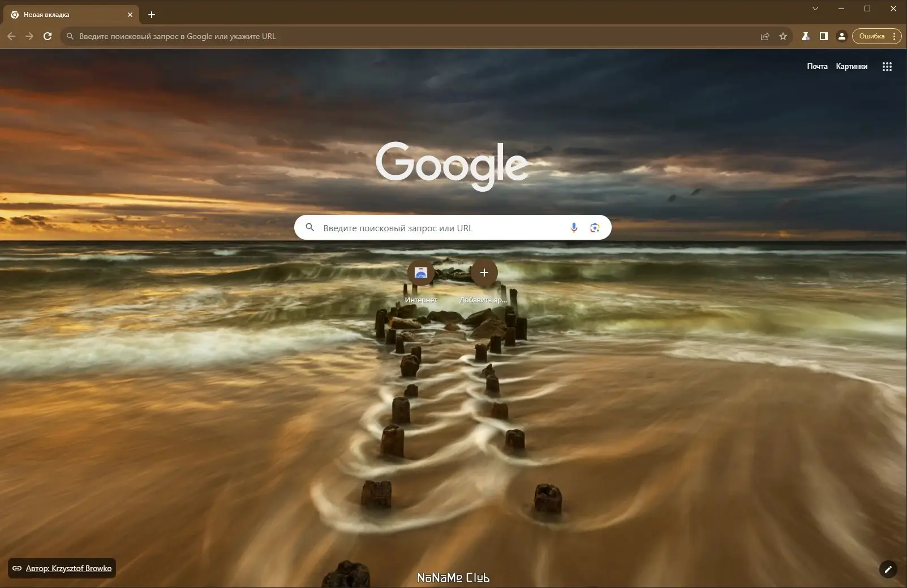
Task: Open the profile avatar menu
Action: (841, 36)
